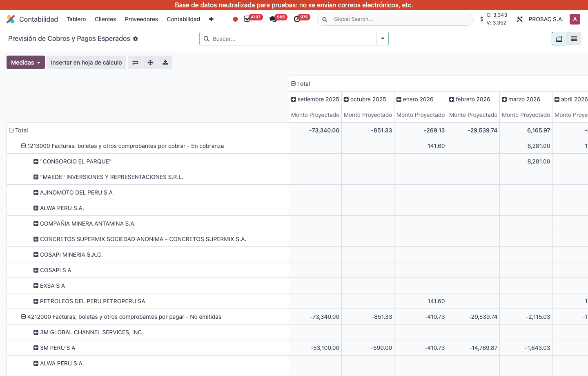
Task: Expand marzo 2026 column
Action: pyautogui.click(x=504, y=99)
